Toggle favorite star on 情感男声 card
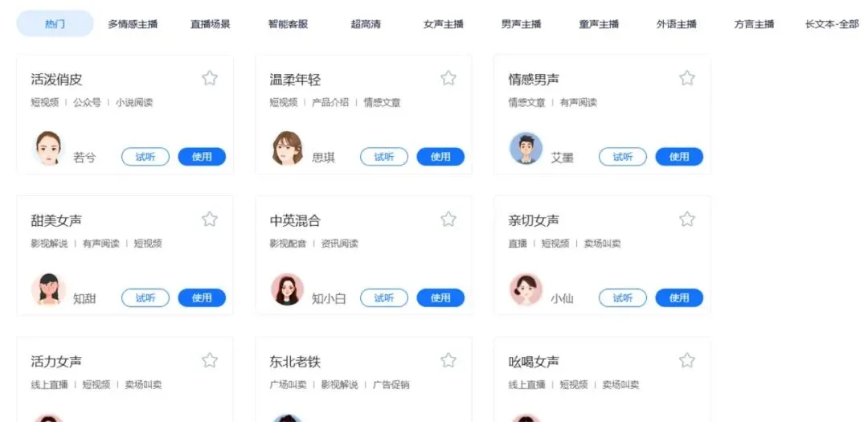The width and height of the screenshot is (868, 422). pyautogui.click(x=687, y=78)
